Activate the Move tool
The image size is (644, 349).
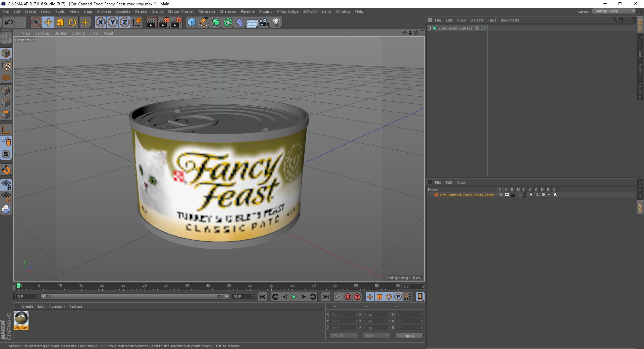click(48, 22)
